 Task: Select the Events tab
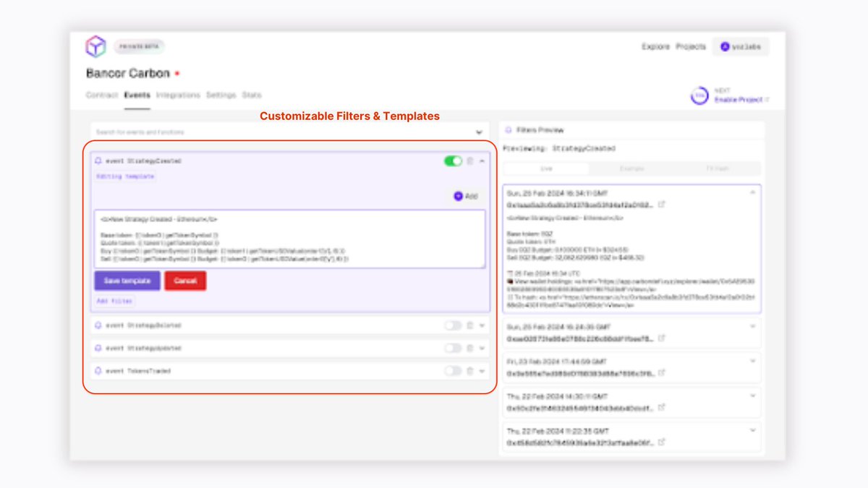pos(137,95)
